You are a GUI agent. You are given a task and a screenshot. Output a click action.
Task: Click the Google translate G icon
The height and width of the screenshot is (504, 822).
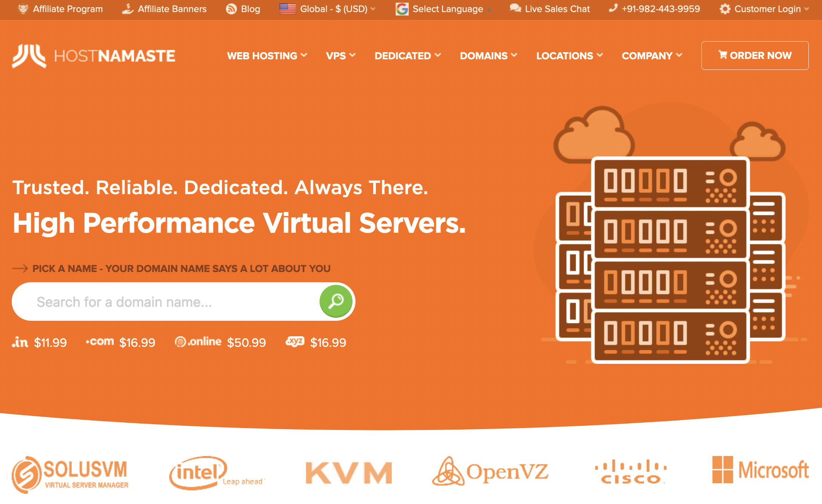click(402, 9)
